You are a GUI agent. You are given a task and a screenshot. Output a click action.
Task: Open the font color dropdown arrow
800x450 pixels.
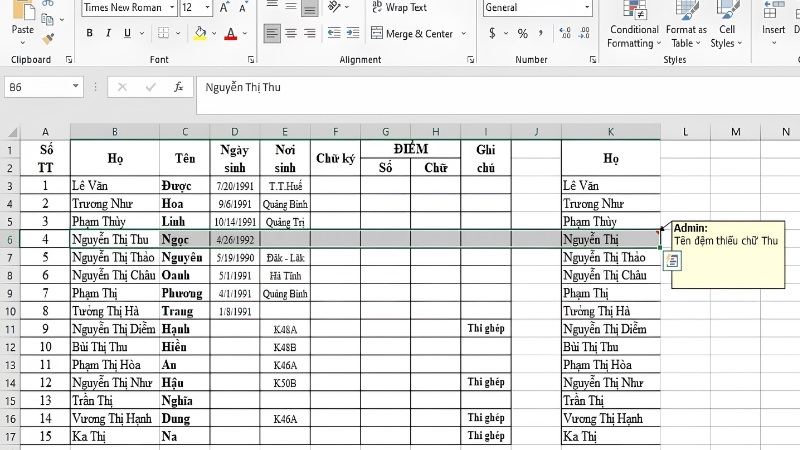coord(245,34)
